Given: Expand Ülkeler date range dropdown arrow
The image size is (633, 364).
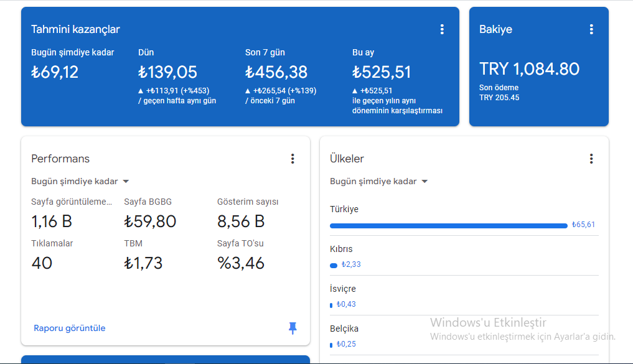Looking at the screenshot, I should [424, 182].
